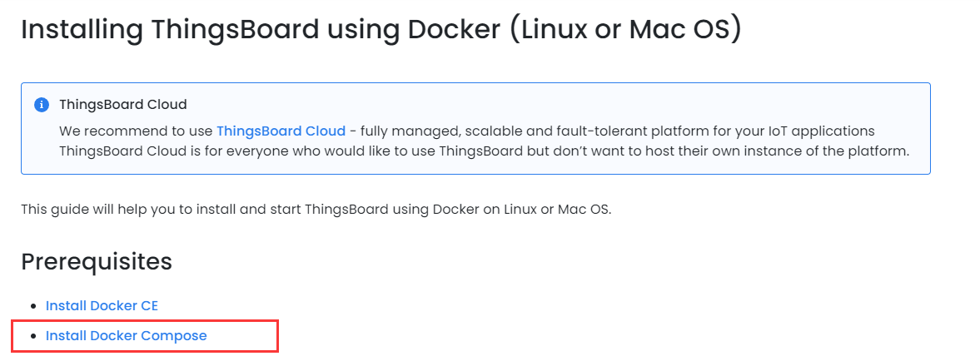Open the Install Docker CE link
This screenshot has height=361, width=980.
pyautogui.click(x=102, y=305)
